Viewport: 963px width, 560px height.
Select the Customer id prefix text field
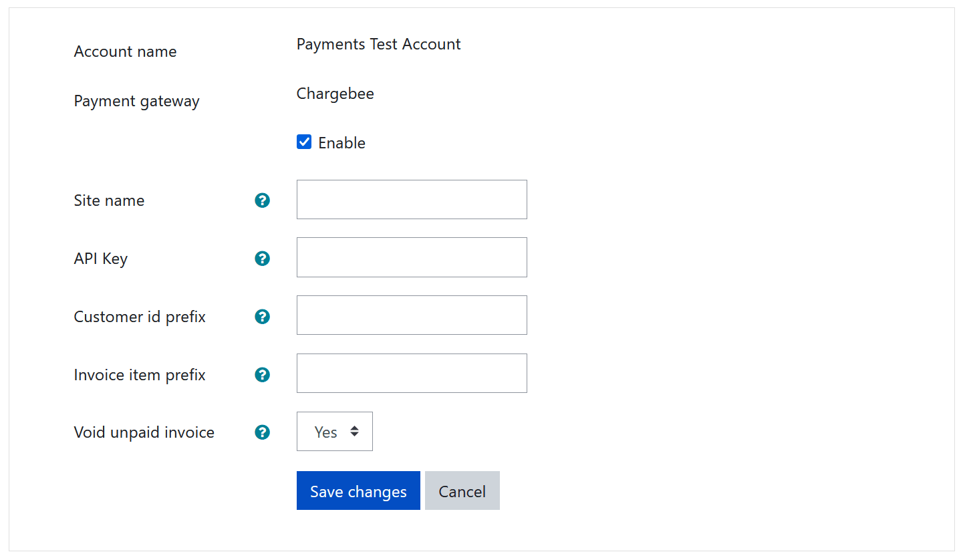(x=412, y=315)
